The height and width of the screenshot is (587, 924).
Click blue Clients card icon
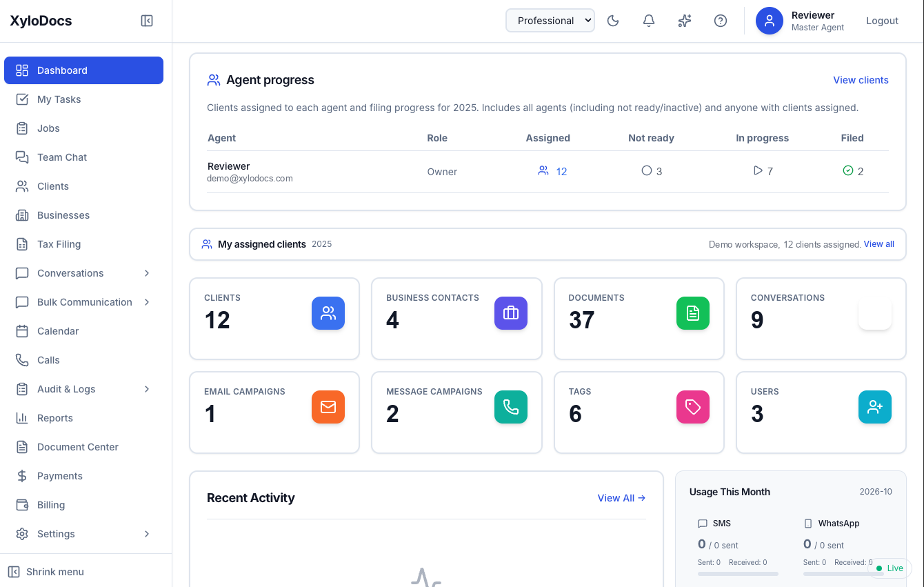tap(328, 313)
